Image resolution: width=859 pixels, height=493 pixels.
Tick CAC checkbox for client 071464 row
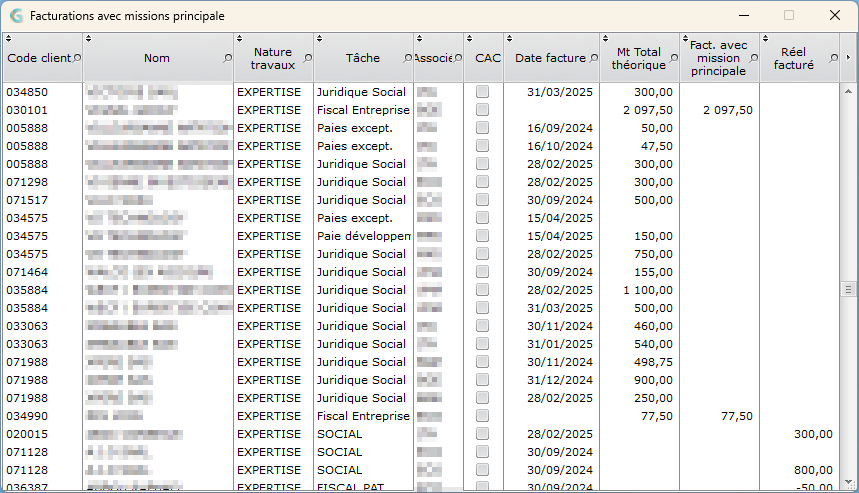pyautogui.click(x=482, y=272)
